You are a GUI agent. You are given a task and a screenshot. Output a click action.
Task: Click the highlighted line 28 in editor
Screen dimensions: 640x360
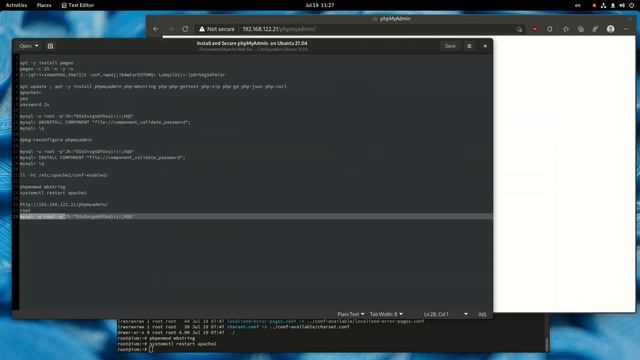tap(256, 216)
